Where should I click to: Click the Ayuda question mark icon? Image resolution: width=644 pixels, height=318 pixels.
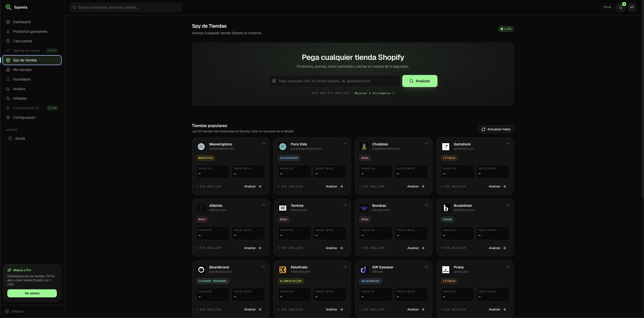click(10, 138)
